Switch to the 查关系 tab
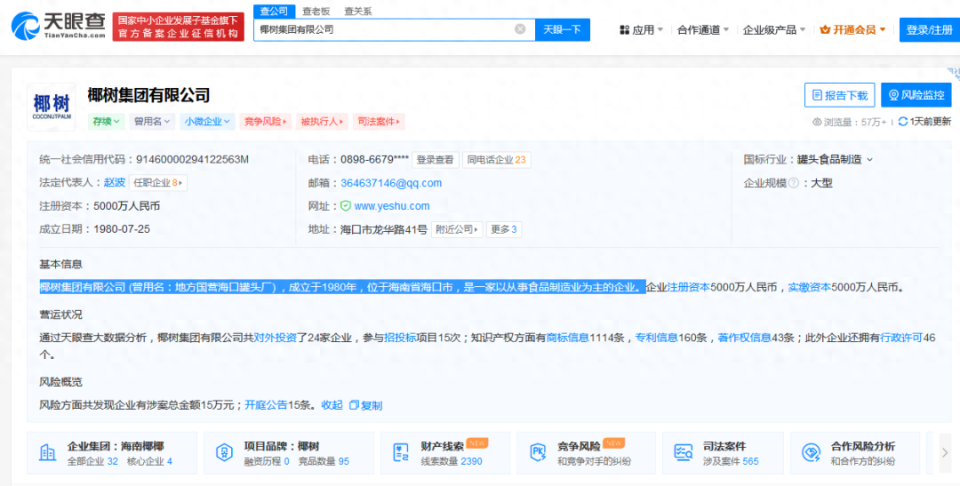This screenshot has height=486, width=960. pos(358,11)
